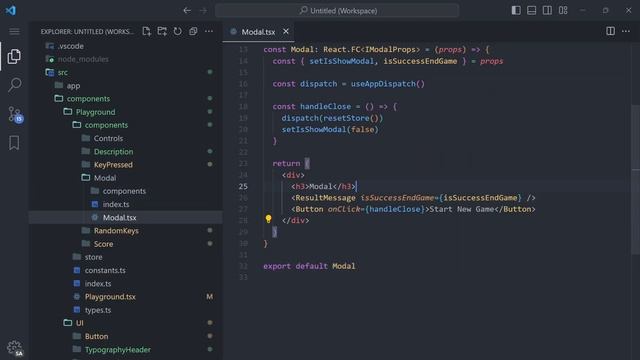
Task: Open the constants.ts file
Action: [x=105, y=270]
